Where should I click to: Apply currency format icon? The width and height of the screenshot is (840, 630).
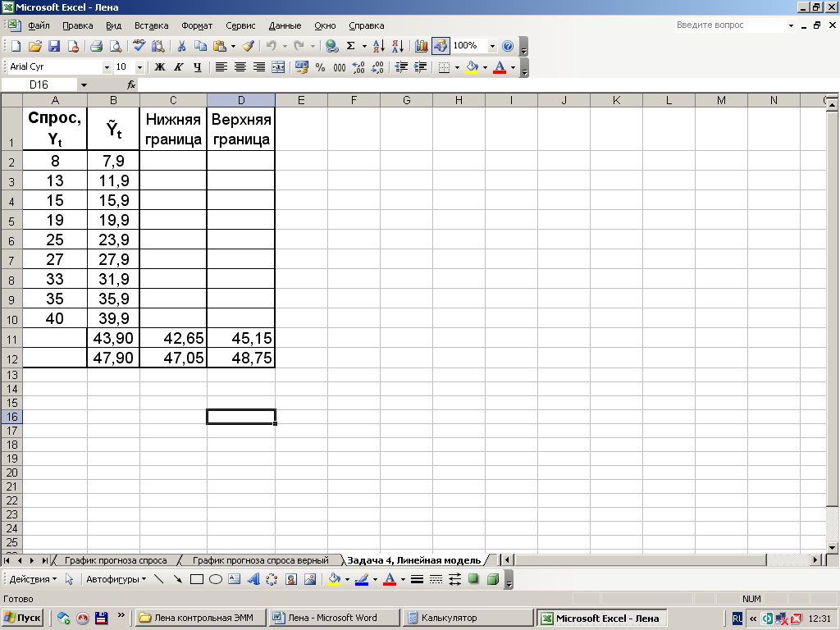(302, 67)
